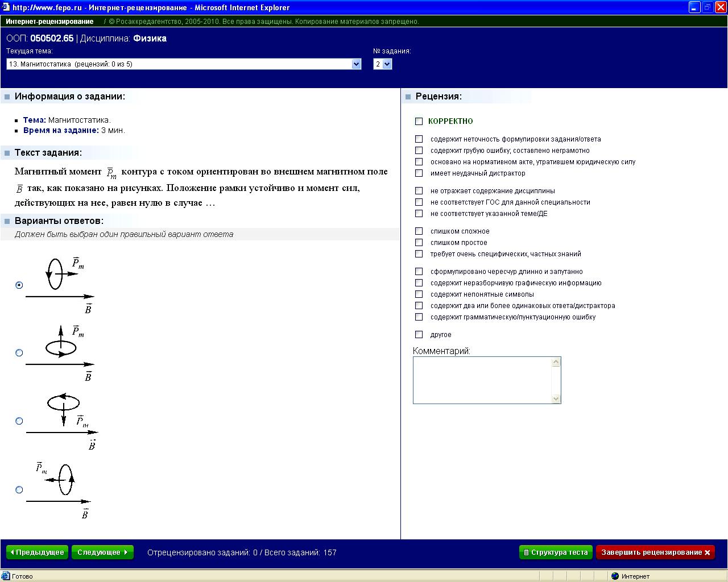Image resolution: width=728 pixels, height=582 pixels.
Task: Select second answer with upward Pm vector
Action: (x=19, y=353)
